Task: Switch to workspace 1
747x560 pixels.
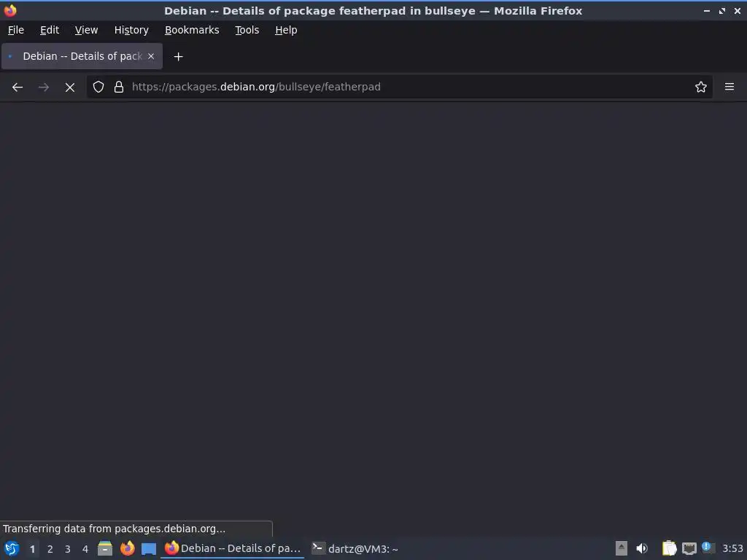Action: pyautogui.click(x=32, y=549)
